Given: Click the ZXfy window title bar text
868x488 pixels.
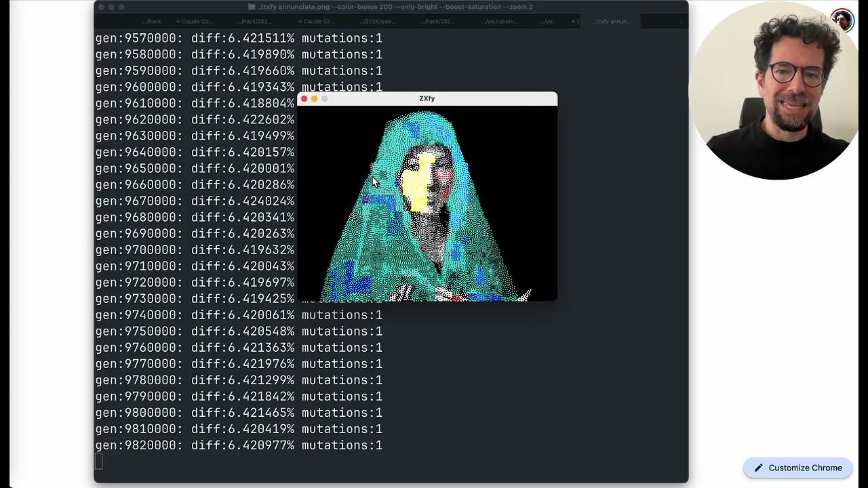Looking at the screenshot, I should pos(427,99).
